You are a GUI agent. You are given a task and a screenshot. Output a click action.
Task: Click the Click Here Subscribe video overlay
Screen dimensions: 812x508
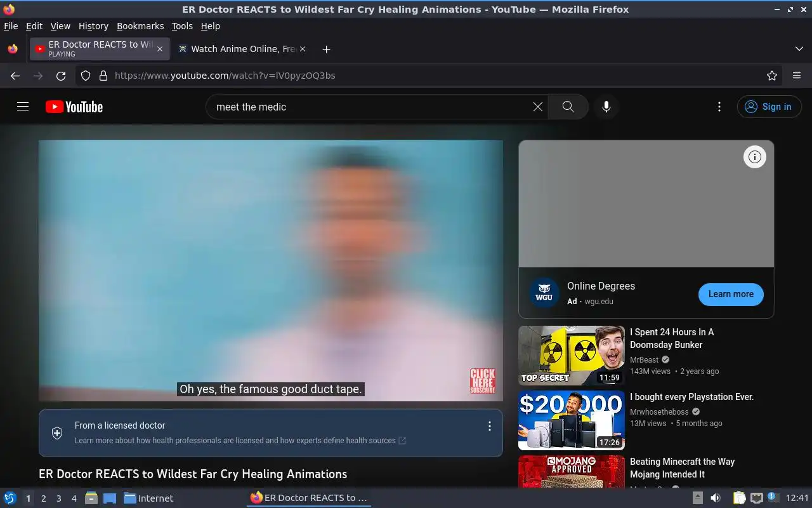(482, 381)
